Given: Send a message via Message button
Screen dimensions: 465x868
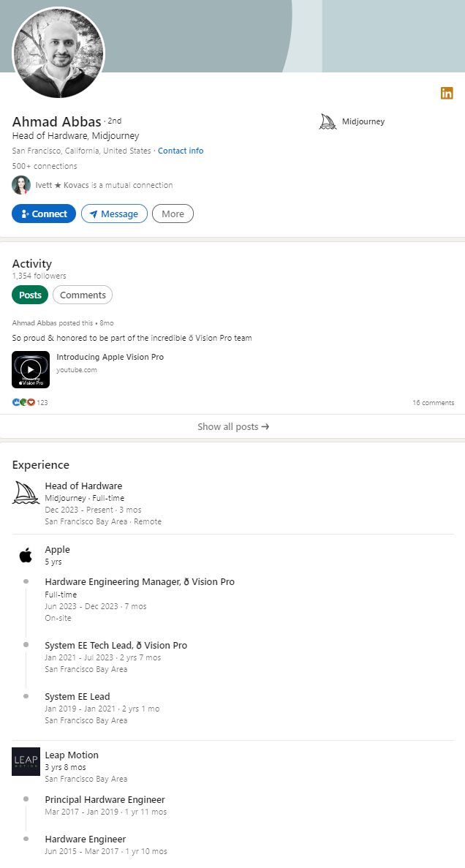Looking at the screenshot, I should [114, 214].
